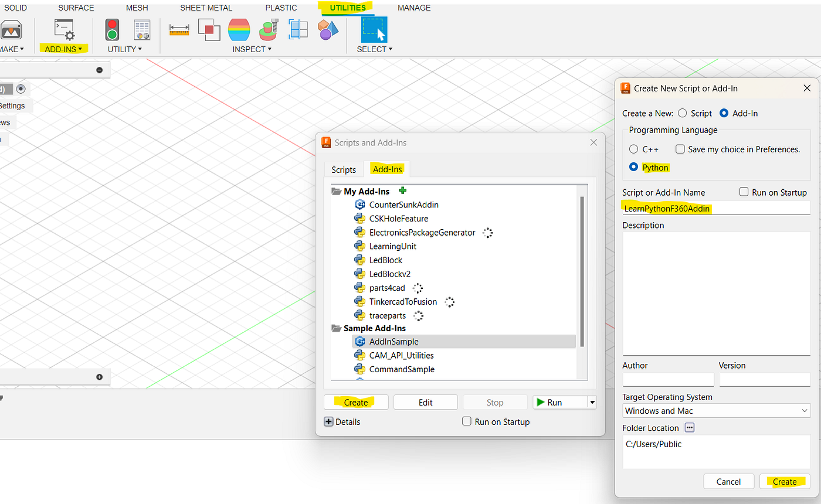Open the INSPECT dropdown menu

pyautogui.click(x=252, y=49)
